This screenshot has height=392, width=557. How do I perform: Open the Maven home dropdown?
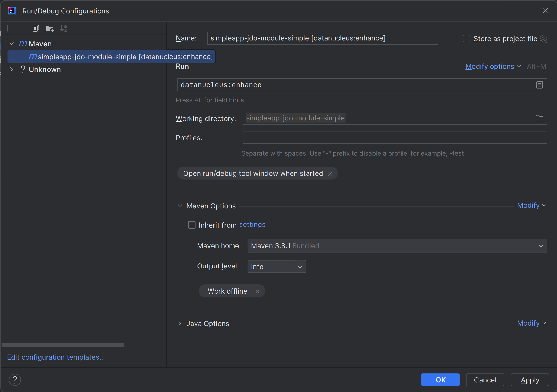click(397, 246)
